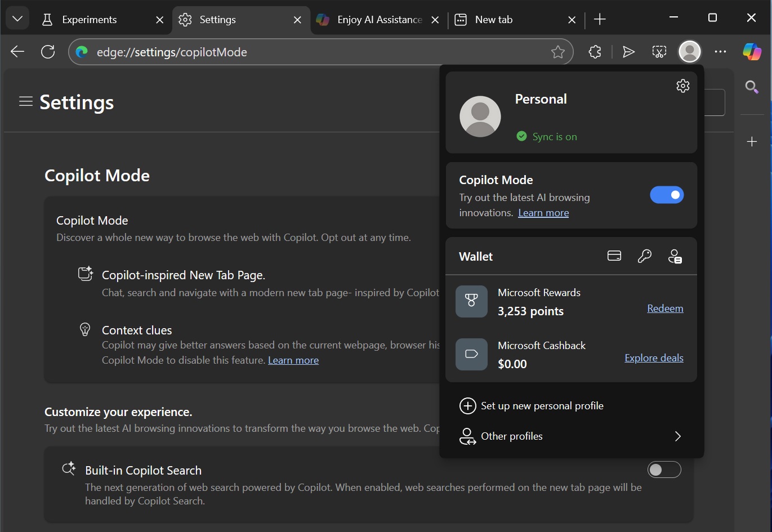The image size is (772, 532).
Task: Turn off Copilot Mode toggle in flyout
Action: point(667,195)
